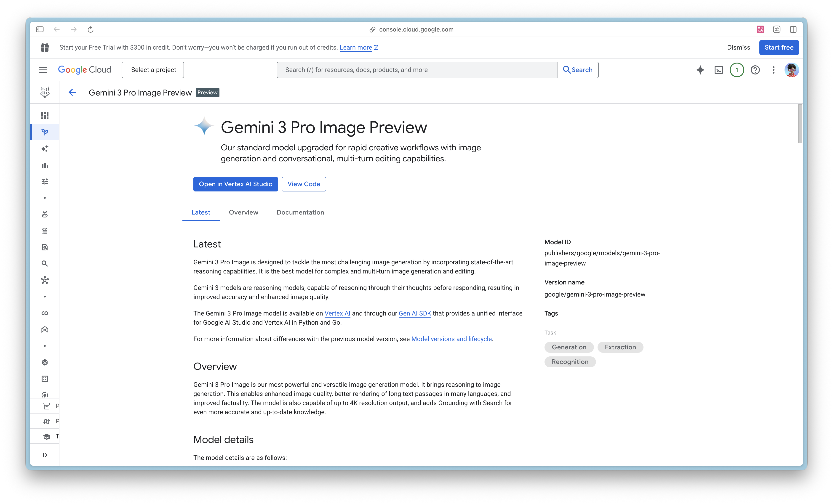This screenshot has width=833, height=504.
Task: Open the winding arrows sidebar icon
Action: tap(47, 421)
